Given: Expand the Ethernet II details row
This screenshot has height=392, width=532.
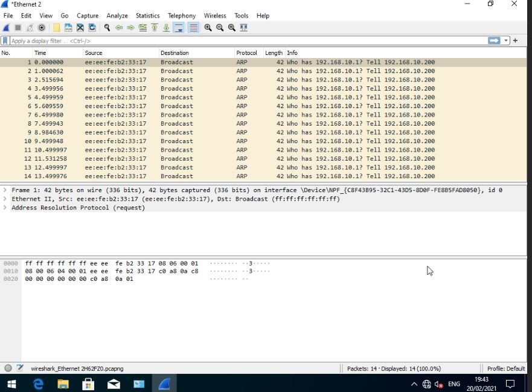Looking at the screenshot, I should point(5,199).
